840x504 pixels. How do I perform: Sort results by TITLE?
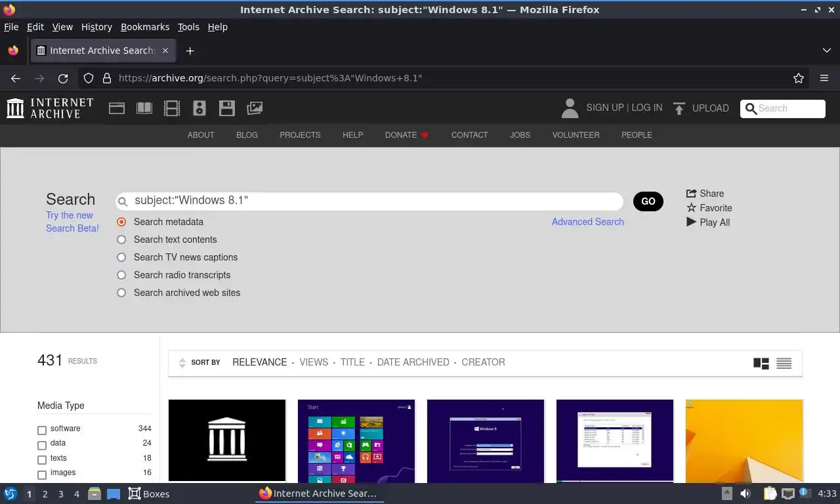pos(352,362)
